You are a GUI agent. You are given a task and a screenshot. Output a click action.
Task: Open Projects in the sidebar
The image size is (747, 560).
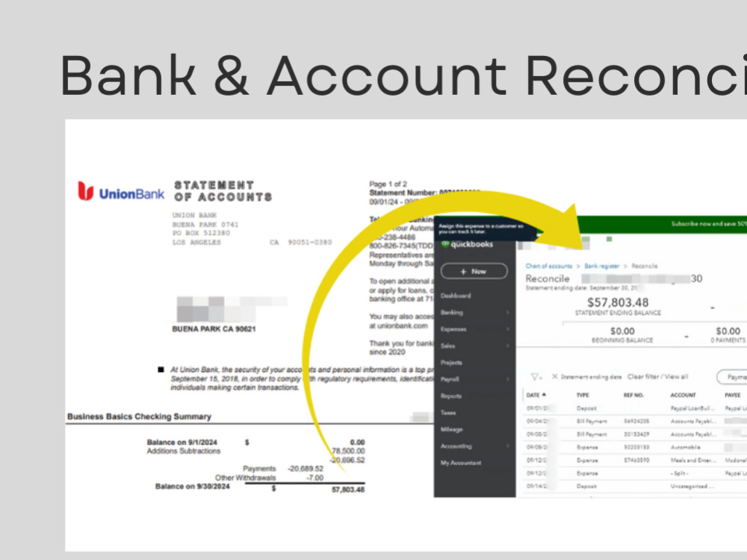[451, 362]
